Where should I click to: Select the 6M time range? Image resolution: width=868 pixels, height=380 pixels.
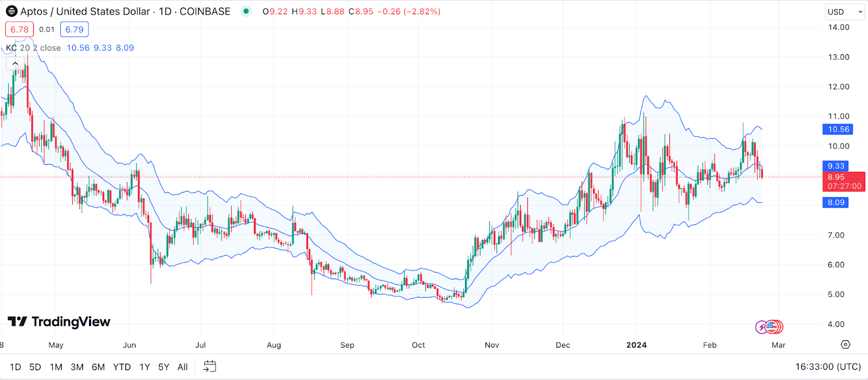click(x=98, y=367)
